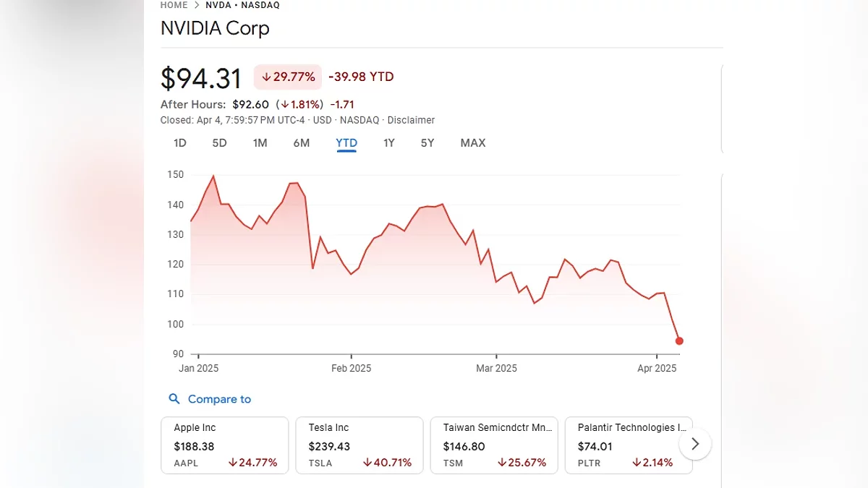
Task: Click the next arrow in comparison carousel
Action: pos(695,444)
